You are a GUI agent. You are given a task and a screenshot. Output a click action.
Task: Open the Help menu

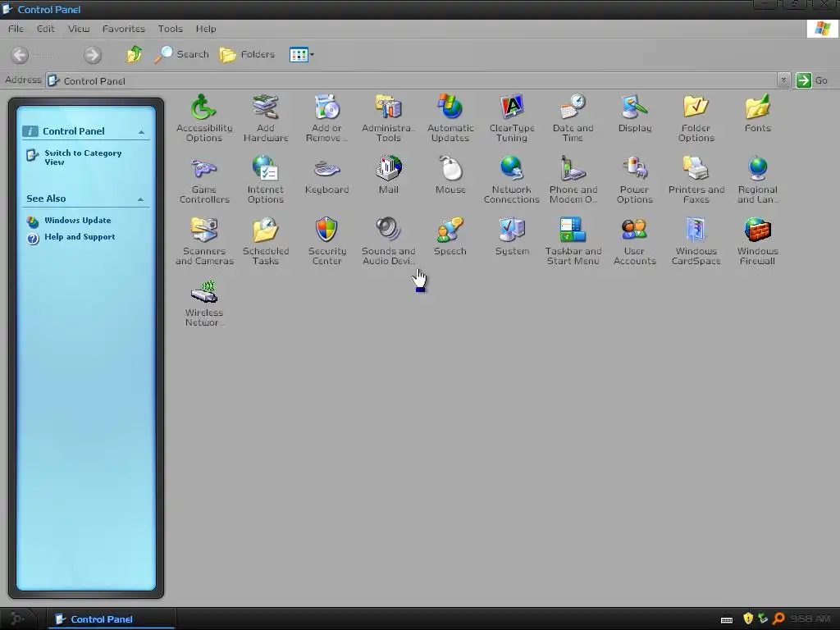click(x=206, y=29)
